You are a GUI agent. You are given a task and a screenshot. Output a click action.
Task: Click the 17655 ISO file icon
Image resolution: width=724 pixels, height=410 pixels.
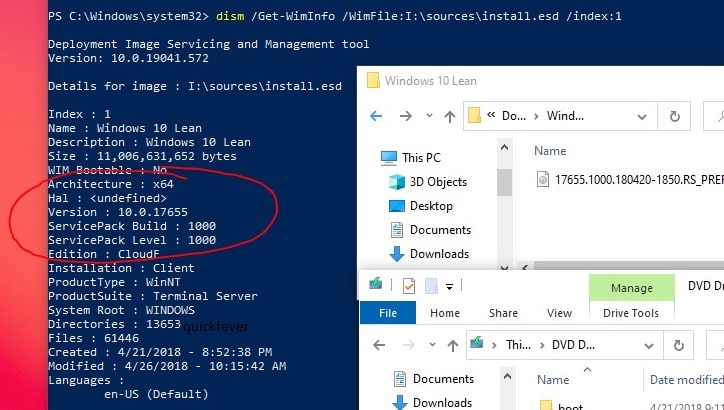(543, 180)
